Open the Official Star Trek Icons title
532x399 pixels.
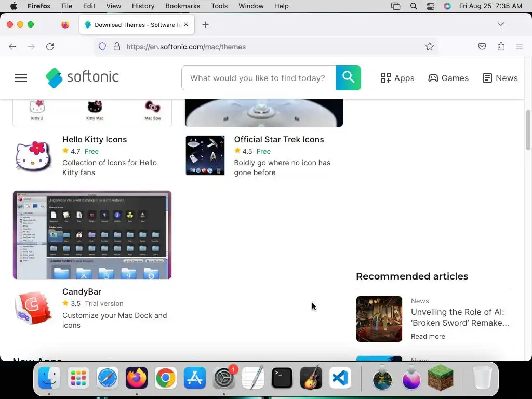tap(279, 139)
